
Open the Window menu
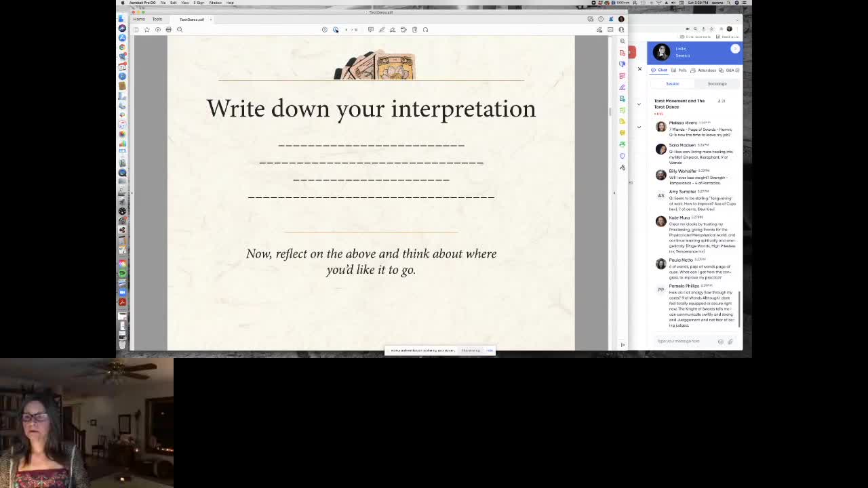[x=215, y=3]
